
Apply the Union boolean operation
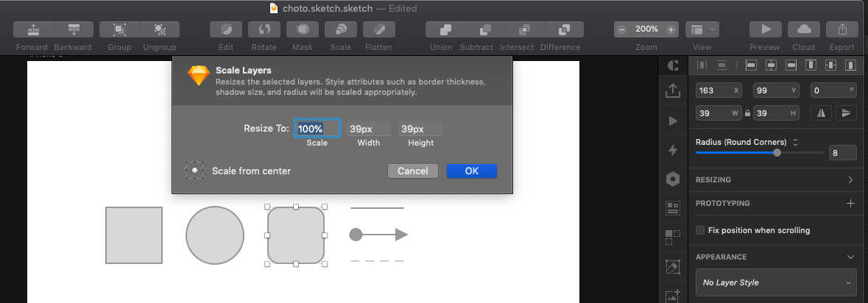[445, 29]
